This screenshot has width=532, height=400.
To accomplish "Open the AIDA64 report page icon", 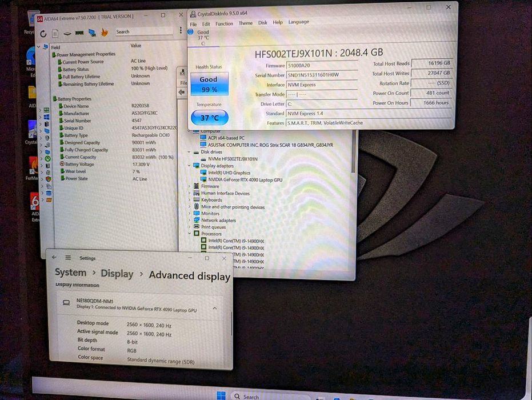I will coord(55,33).
